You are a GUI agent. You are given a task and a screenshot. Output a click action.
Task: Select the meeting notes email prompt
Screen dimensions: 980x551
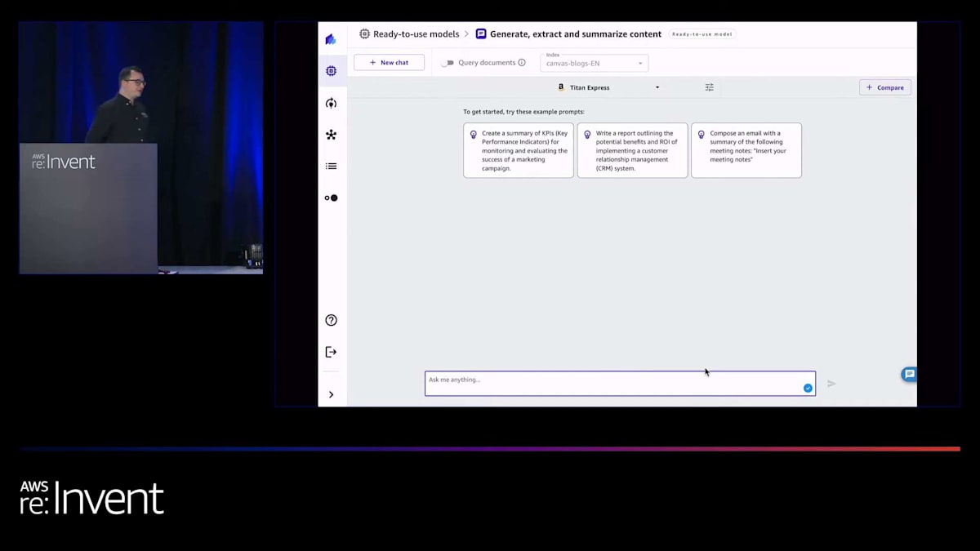coord(746,150)
